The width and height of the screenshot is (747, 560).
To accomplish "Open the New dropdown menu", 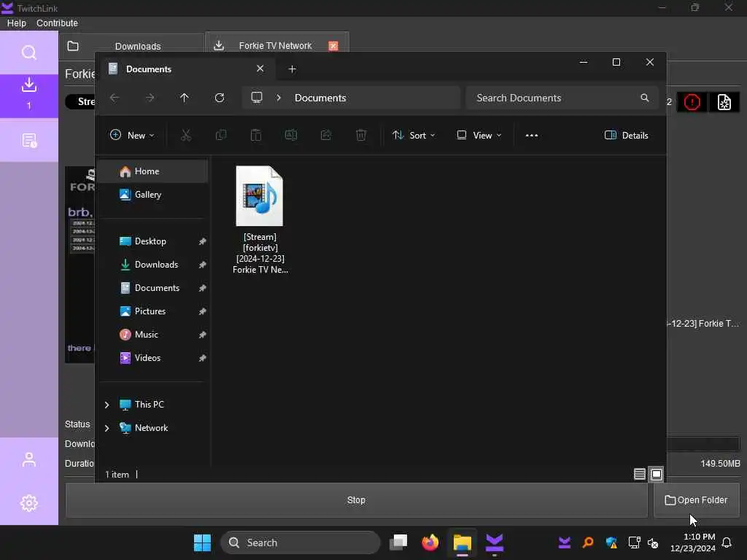I will tap(132, 135).
